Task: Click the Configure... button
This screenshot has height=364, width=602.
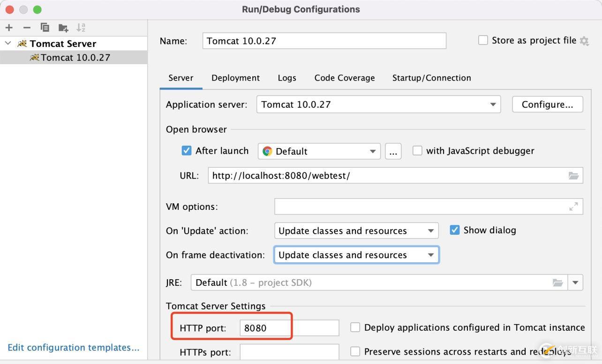Action: [548, 104]
